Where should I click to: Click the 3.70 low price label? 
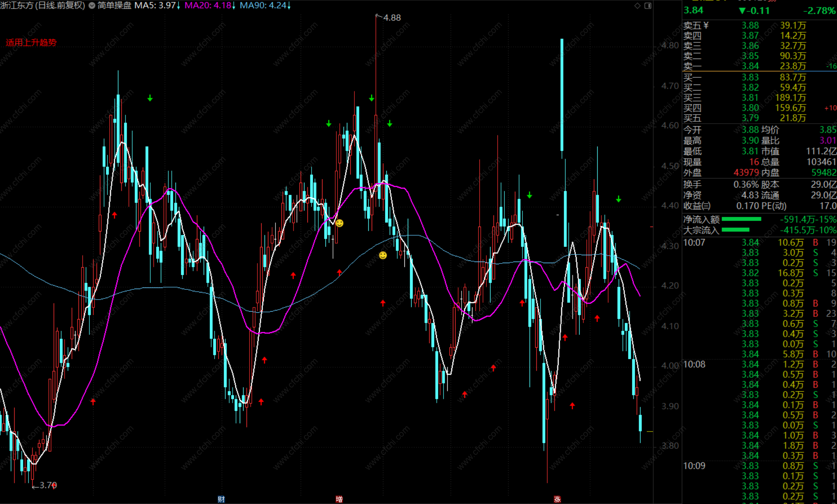pyautogui.click(x=48, y=485)
